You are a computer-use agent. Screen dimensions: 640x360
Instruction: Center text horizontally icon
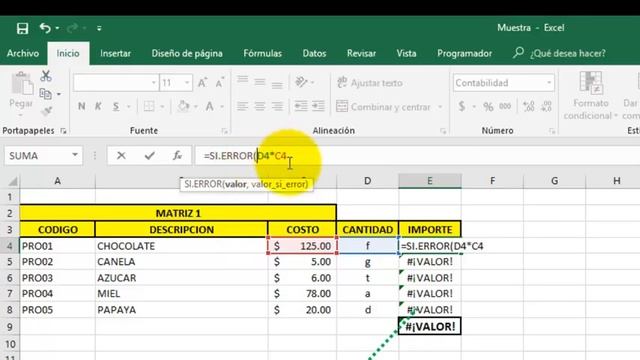point(260,107)
